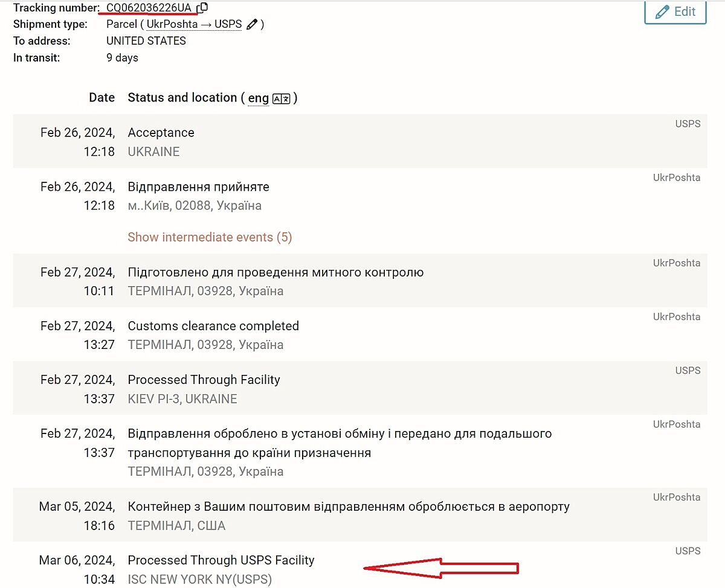Image resolution: width=725 pixels, height=588 pixels.
Task: Select the Відправлення прийняте event
Action: (198, 187)
